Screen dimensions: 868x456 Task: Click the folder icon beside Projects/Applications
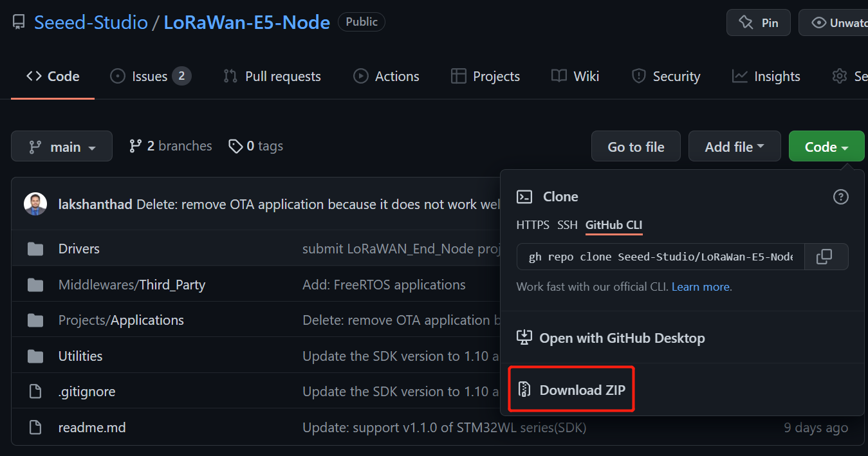coord(35,320)
